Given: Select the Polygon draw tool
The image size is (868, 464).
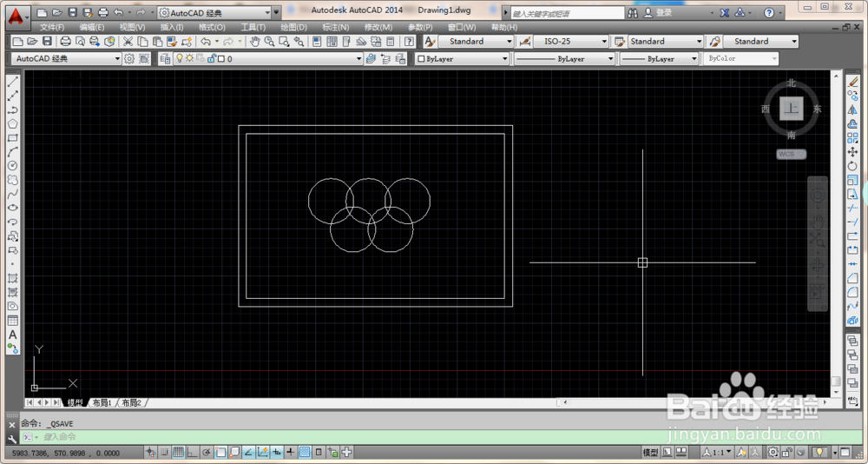Looking at the screenshot, I should [x=12, y=123].
